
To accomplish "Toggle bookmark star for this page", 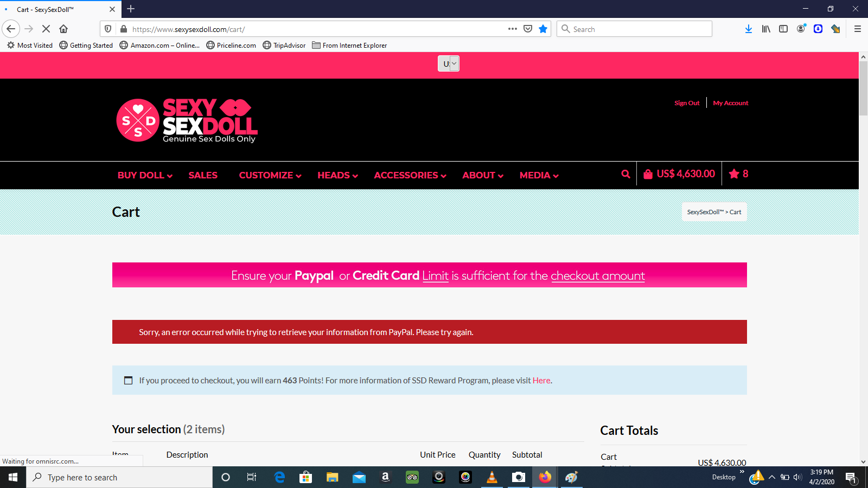I will coord(543,29).
